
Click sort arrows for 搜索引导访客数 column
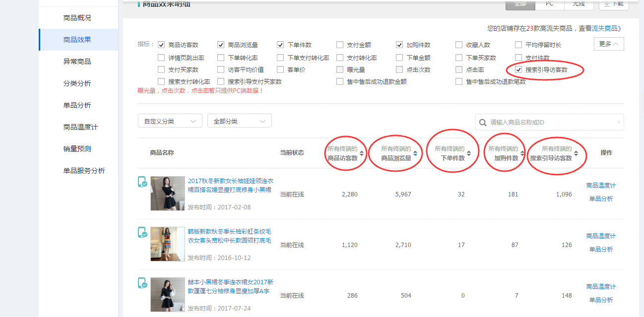click(x=576, y=154)
